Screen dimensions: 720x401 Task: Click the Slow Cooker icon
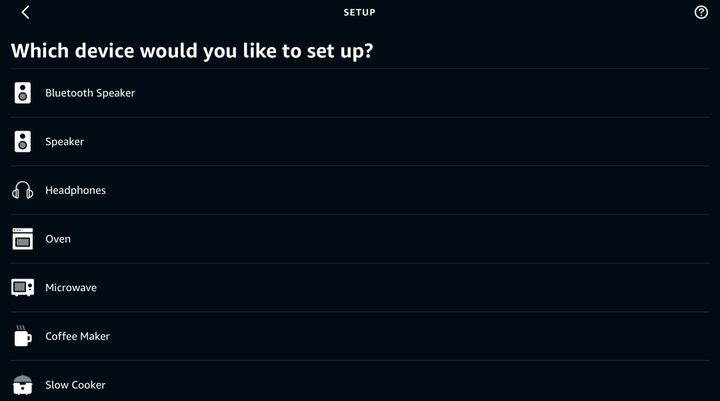pos(22,385)
